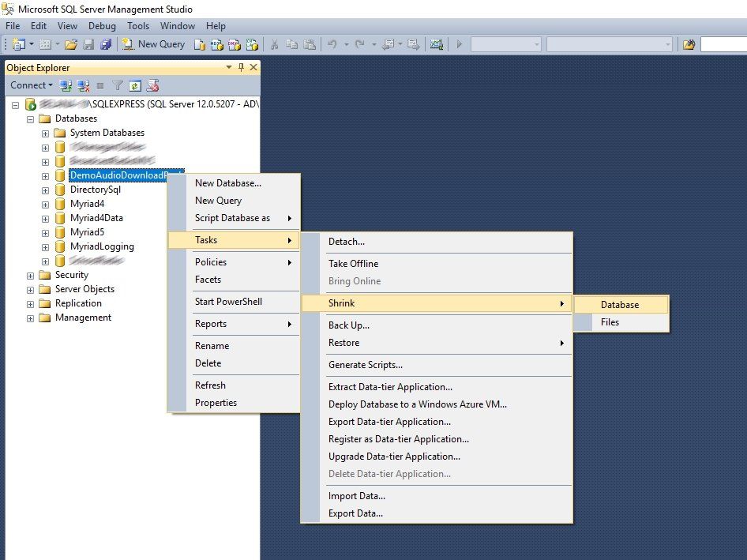Open the Debug menu
The image size is (747, 560).
[x=102, y=26]
